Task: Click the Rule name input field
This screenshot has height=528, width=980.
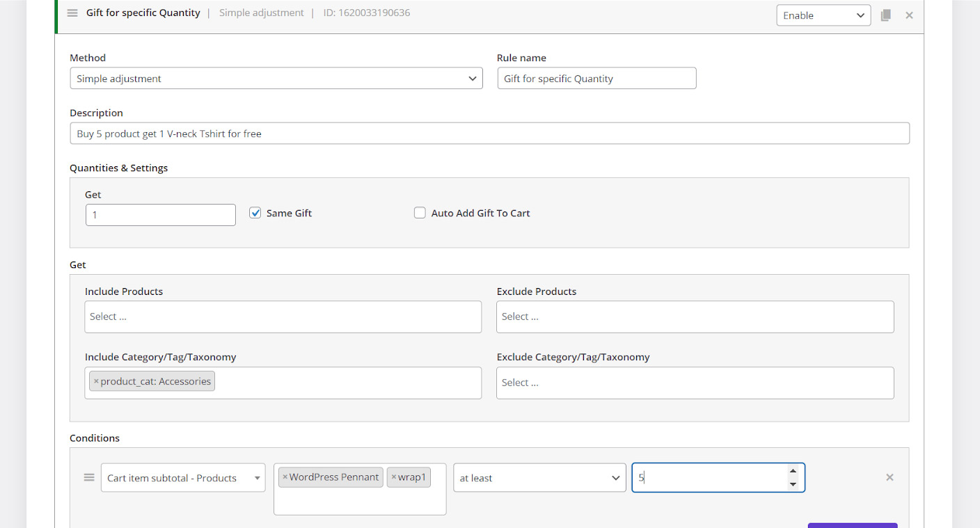Action: 596,79
